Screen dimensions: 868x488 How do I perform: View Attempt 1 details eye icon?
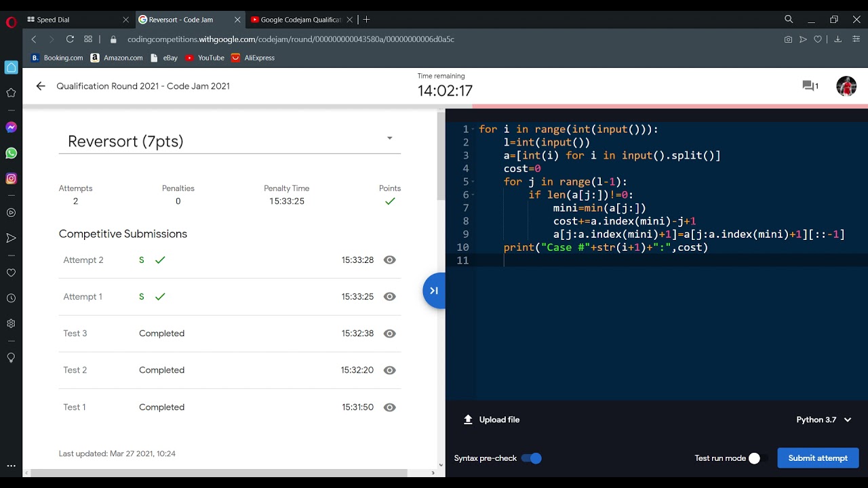(x=389, y=296)
